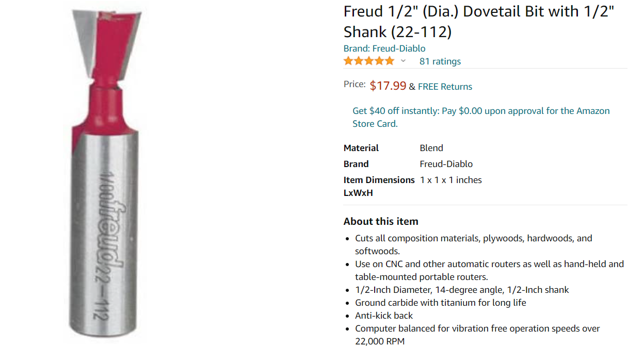
Task: Click the Use on CNC routers bullet
Action: 489,270
